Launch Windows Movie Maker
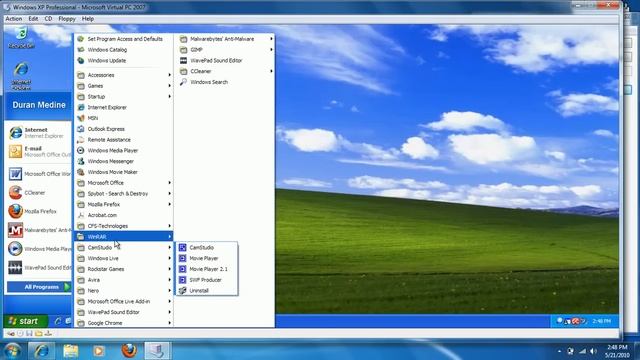Viewport: 640px width, 360px height. [x=124, y=172]
